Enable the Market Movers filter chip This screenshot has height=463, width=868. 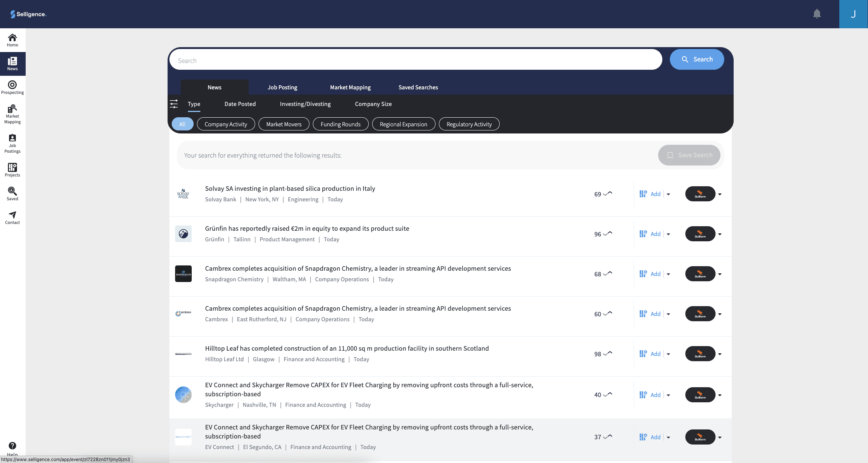(284, 124)
